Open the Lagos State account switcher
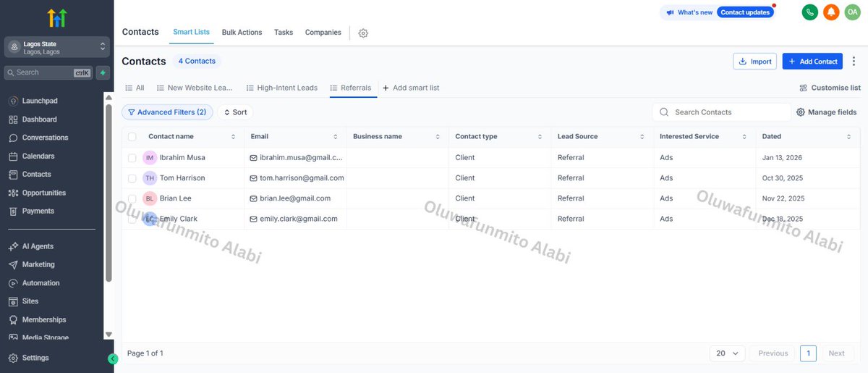The image size is (868, 373). (56, 47)
